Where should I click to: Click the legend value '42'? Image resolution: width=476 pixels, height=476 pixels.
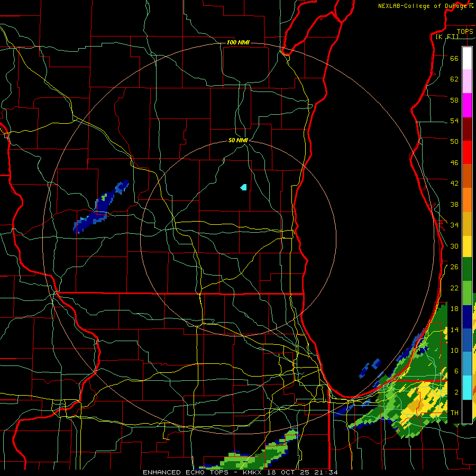(454, 183)
